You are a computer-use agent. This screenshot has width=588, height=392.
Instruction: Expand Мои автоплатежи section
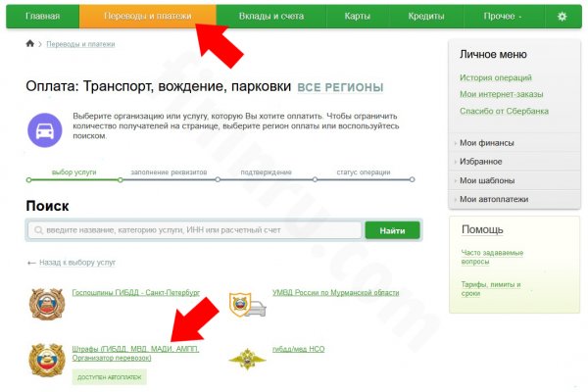point(493,199)
